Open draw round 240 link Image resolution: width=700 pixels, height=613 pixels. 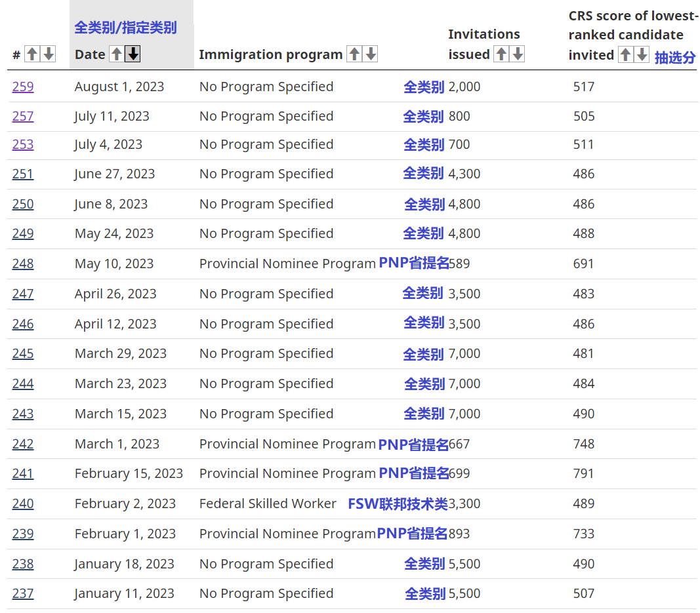(x=23, y=504)
